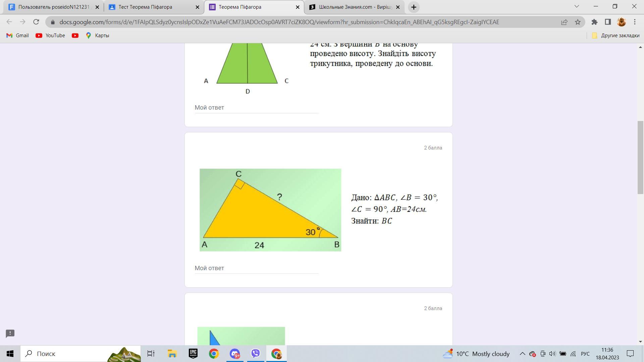Open Chrome three-dot menu
Screen dimensions: 644x362
[x=635, y=22]
